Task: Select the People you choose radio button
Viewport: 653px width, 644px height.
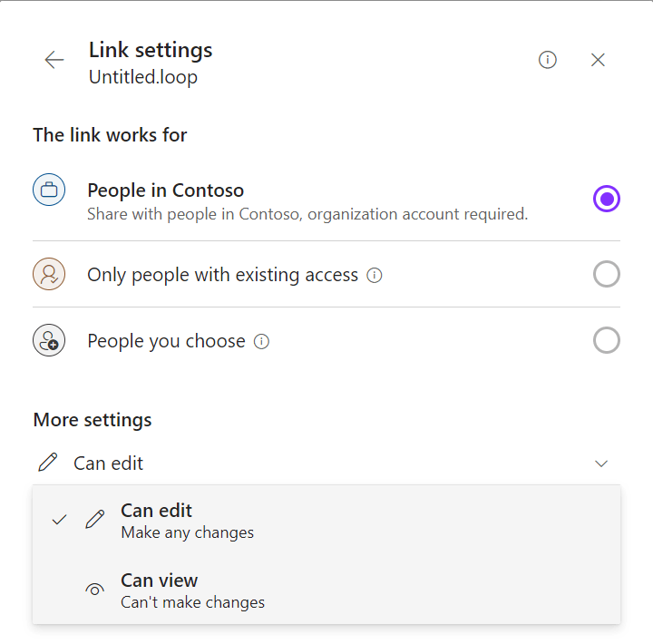Action: [x=607, y=340]
